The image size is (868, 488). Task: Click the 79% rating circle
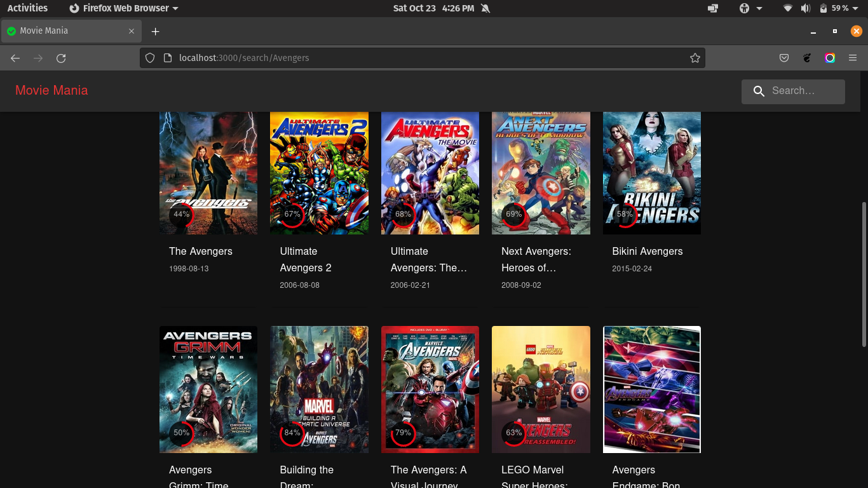point(403,433)
